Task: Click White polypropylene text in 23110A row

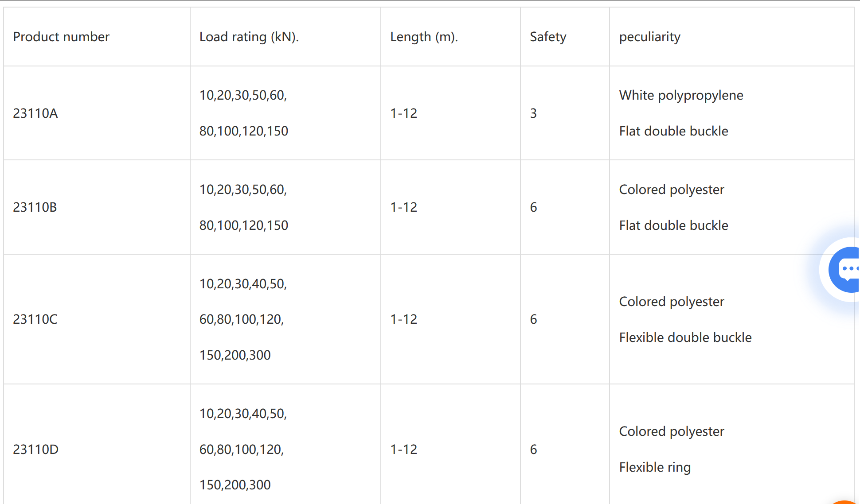Action: coord(681,95)
